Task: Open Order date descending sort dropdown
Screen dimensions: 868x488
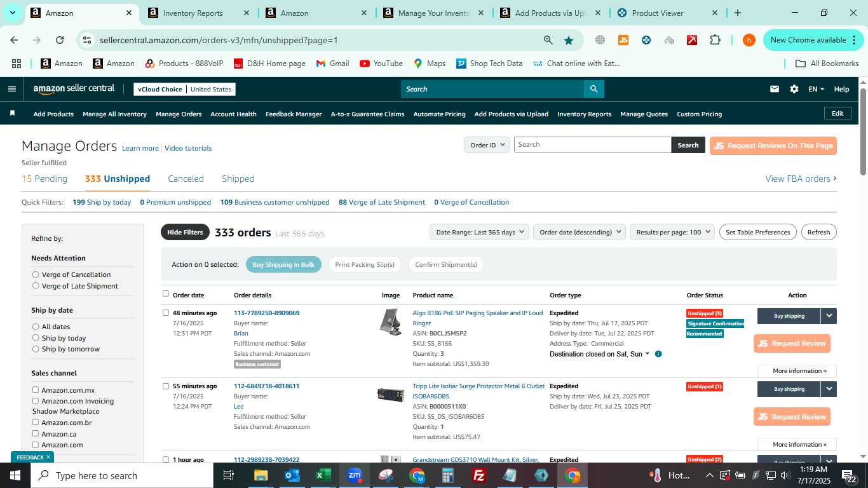Action: [x=580, y=232]
